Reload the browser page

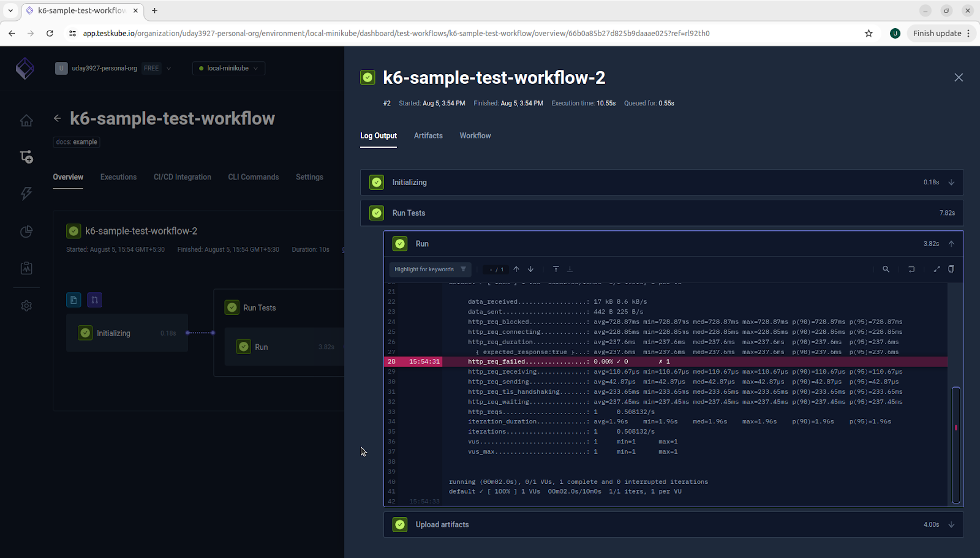[50, 33]
